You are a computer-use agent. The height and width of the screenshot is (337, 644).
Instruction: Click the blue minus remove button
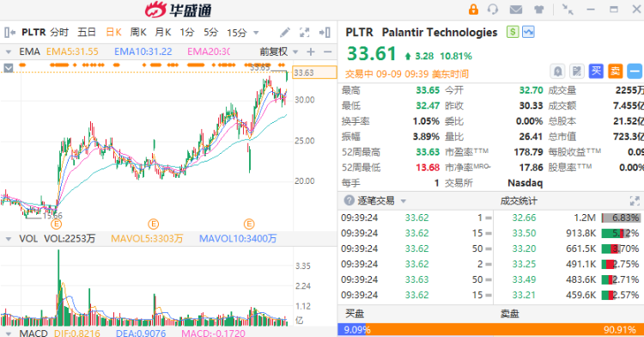point(635,71)
